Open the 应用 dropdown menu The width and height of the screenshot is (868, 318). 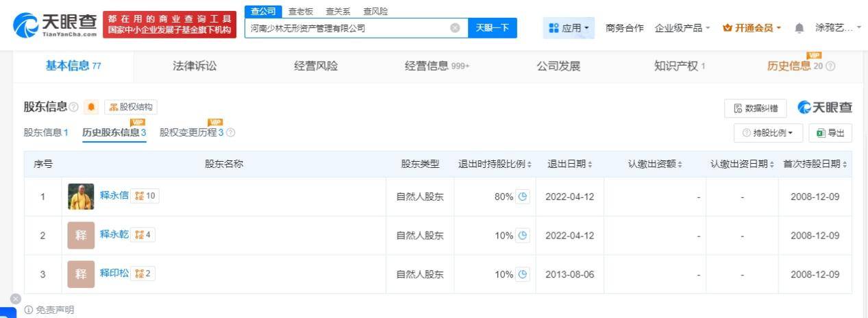point(570,28)
